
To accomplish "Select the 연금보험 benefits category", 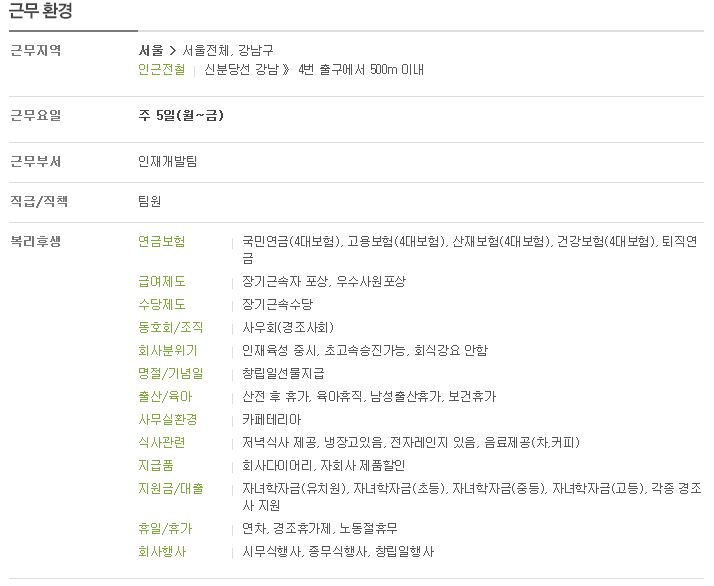I will [x=162, y=241].
